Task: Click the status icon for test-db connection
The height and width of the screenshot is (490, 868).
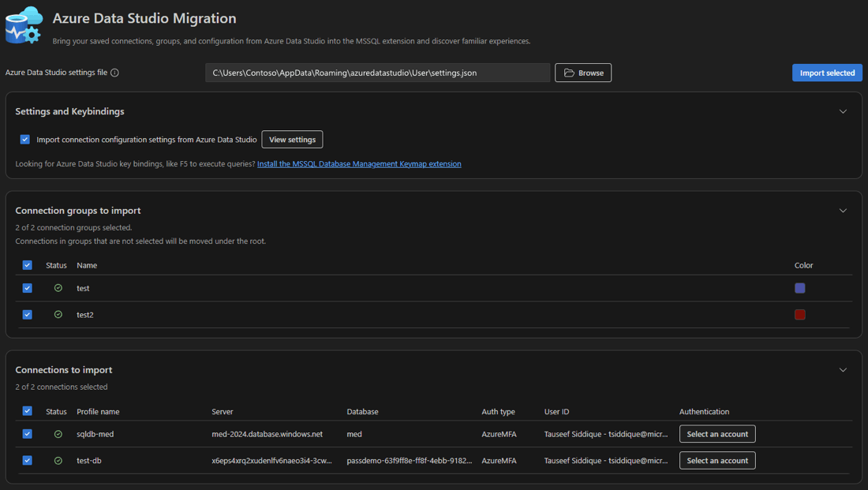Action: pos(58,460)
